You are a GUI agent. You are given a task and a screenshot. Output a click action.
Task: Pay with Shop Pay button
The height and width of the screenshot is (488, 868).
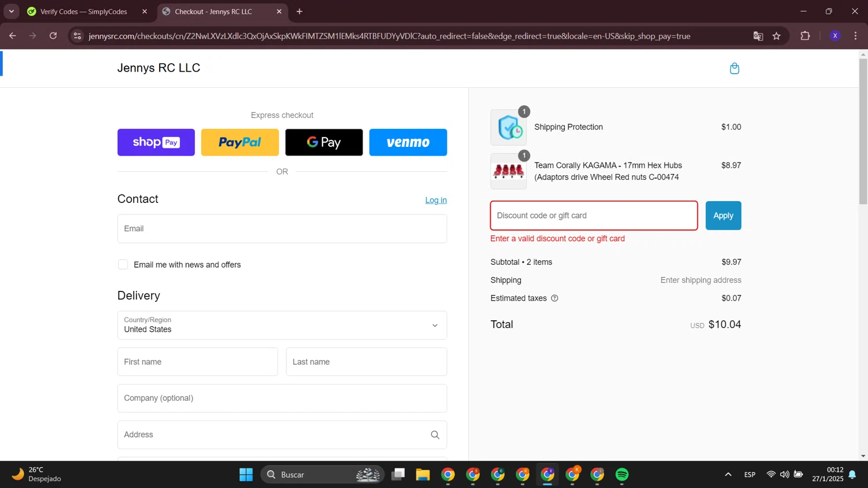point(156,142)
